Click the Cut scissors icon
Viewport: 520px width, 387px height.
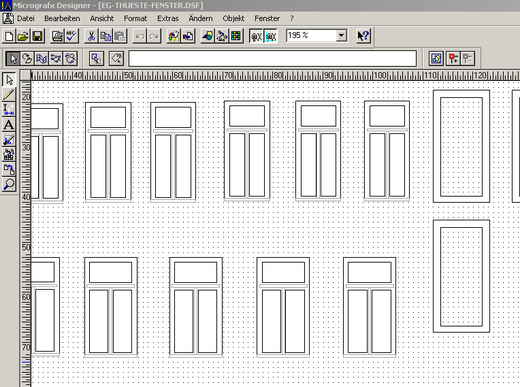[x=91, y=36]
